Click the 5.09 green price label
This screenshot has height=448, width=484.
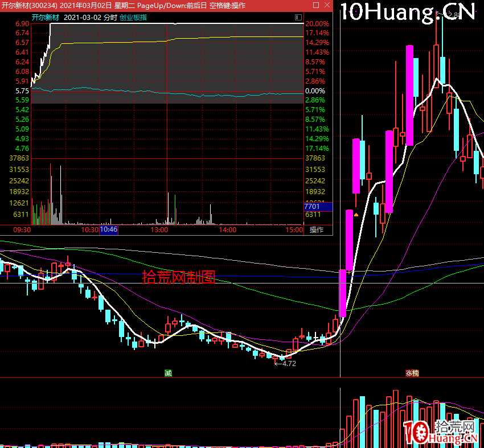pos(22,129)
